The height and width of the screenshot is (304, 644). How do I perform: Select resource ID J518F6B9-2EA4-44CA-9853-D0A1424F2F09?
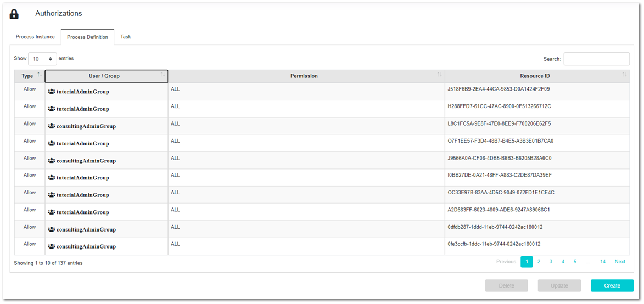pos(499,89)
